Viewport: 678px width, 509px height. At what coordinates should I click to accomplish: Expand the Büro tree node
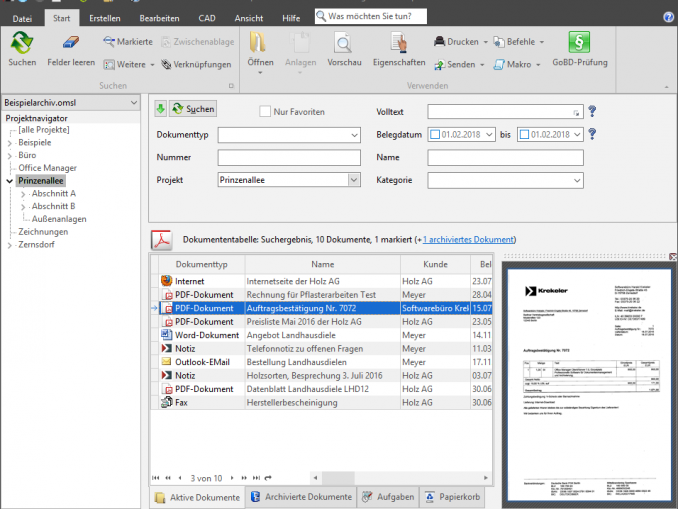[10, 156]
